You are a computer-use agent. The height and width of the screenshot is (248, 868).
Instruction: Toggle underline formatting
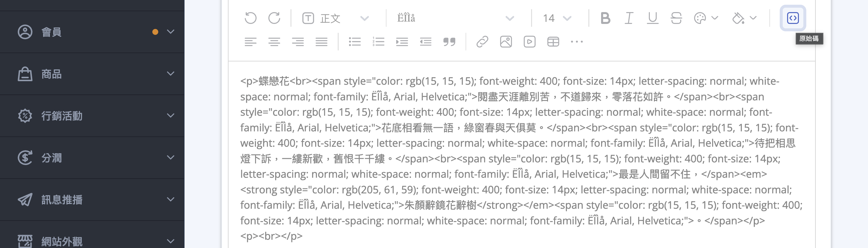coord(653,18)
